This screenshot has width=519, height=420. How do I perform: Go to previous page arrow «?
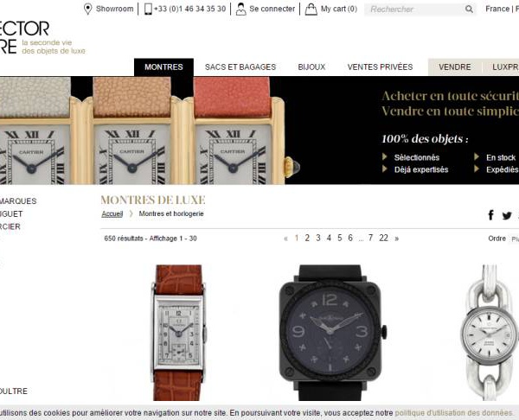[x=286, y=239]
